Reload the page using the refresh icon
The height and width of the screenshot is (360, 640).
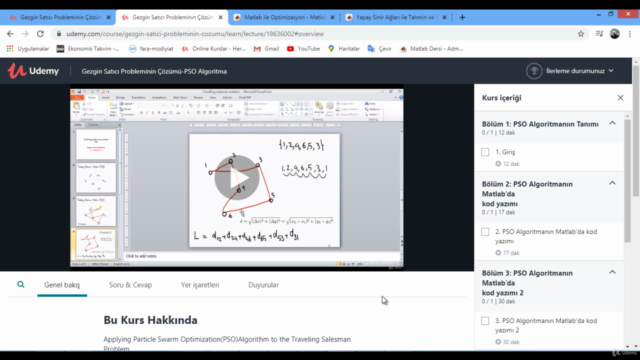(40, 34)
